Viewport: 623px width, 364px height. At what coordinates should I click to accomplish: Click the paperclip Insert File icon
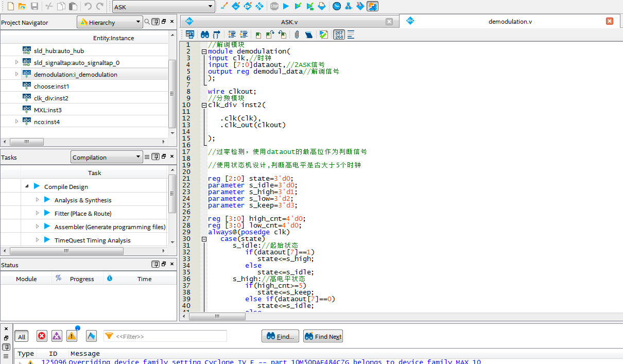(x=297, y=34)
